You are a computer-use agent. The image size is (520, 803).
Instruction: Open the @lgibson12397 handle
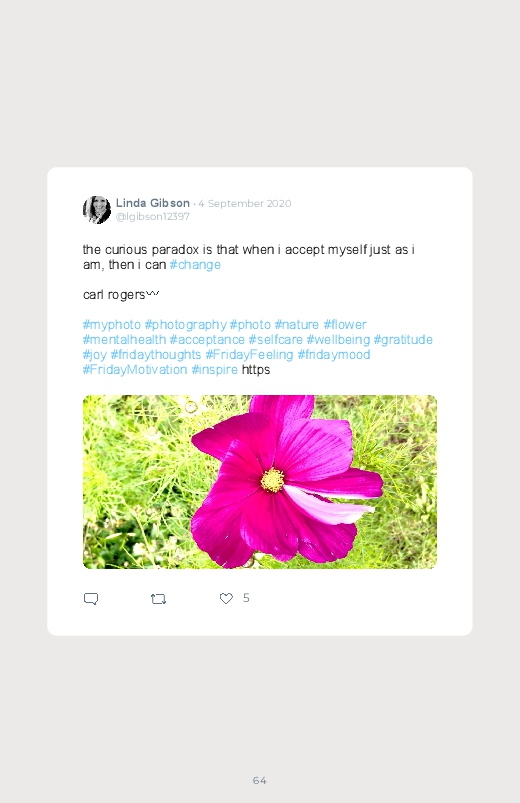[153, 217]
